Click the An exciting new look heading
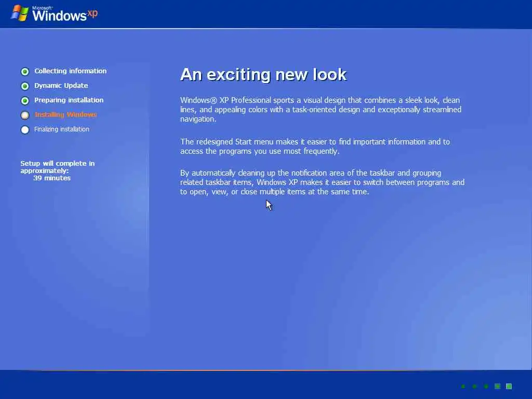 (263, 74)
